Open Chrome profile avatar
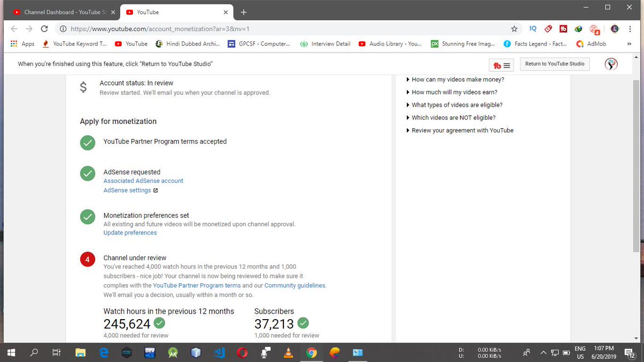This screenshot has height=362, width=644. (614, 29)
